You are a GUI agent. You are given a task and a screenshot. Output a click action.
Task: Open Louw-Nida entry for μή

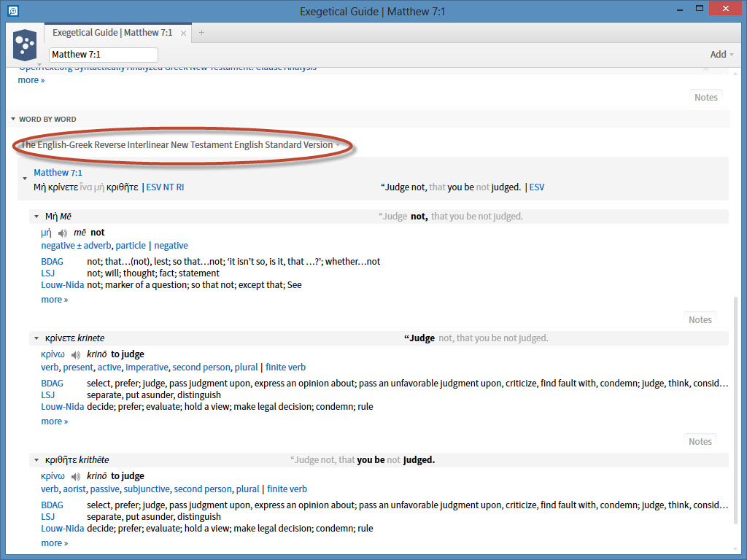click(x=63, y=285)
